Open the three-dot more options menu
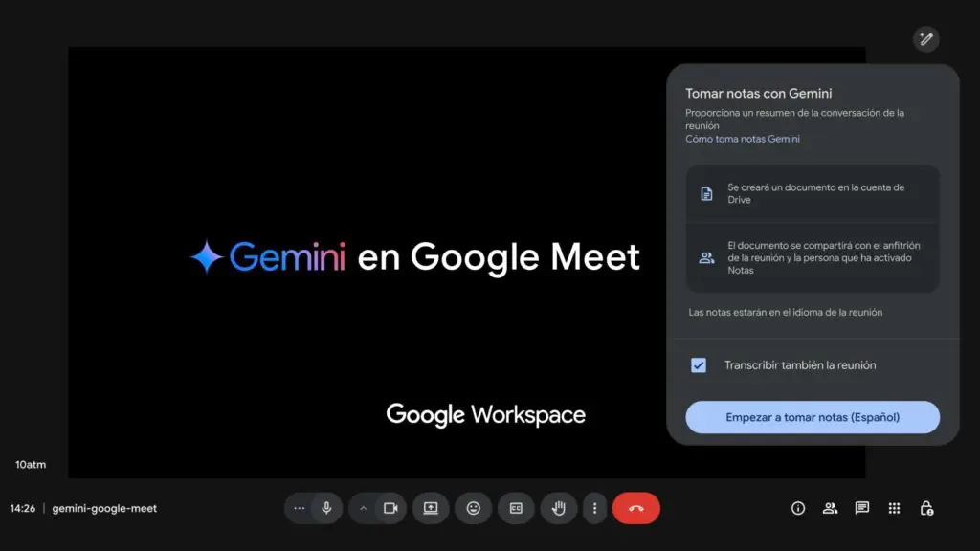Image resolution: width=980 pixels, height=551 pixels. (x=594, y=508)
